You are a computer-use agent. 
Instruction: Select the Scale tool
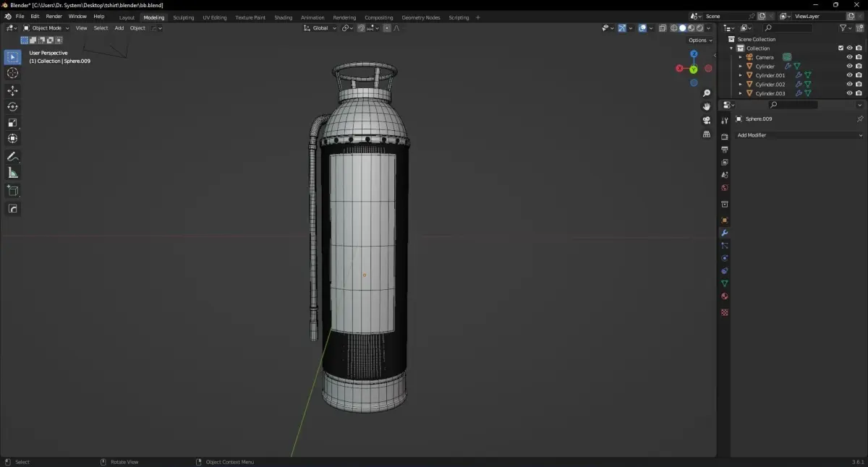tap(12, 122)
